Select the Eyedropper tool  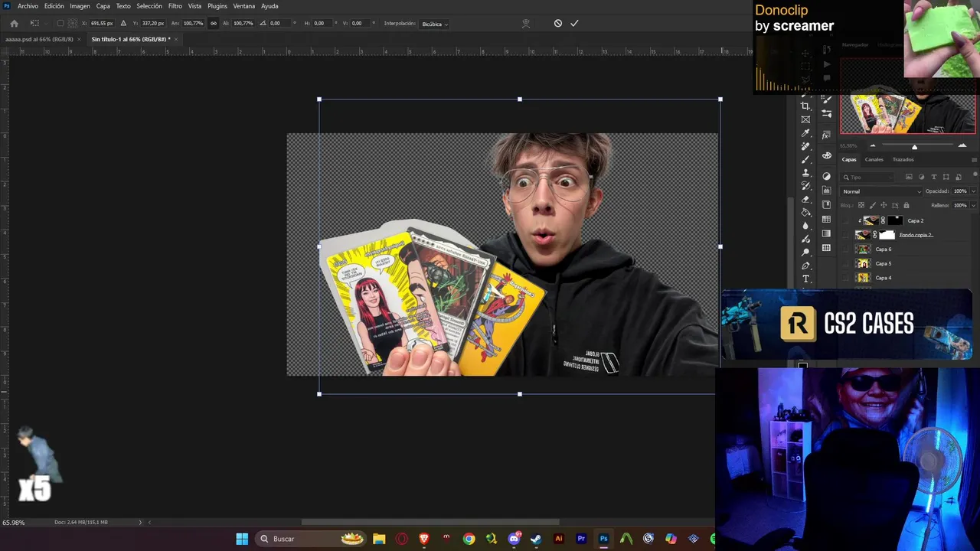(805, 133)
